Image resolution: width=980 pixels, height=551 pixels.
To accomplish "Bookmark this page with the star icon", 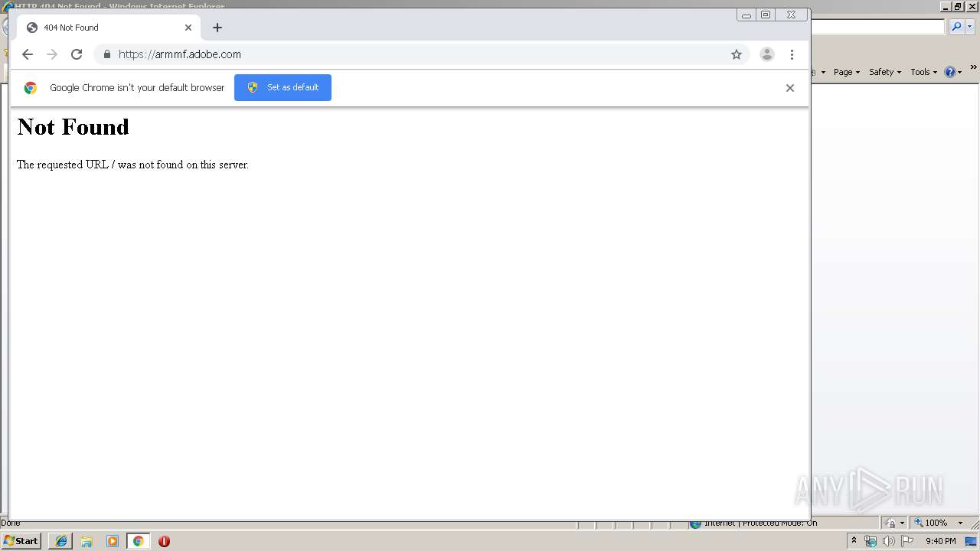I will click(x=737, y=54).
